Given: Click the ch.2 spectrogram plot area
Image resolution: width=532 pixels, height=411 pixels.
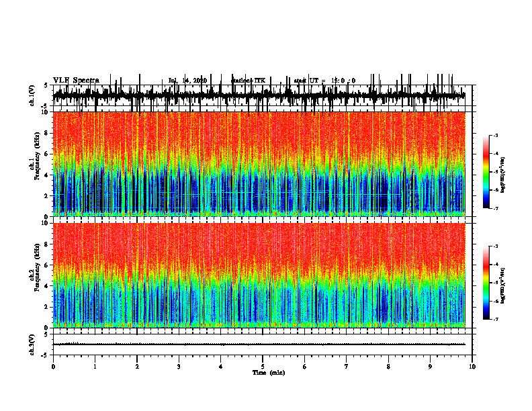Looking at the screenshot, I should 259,275.
